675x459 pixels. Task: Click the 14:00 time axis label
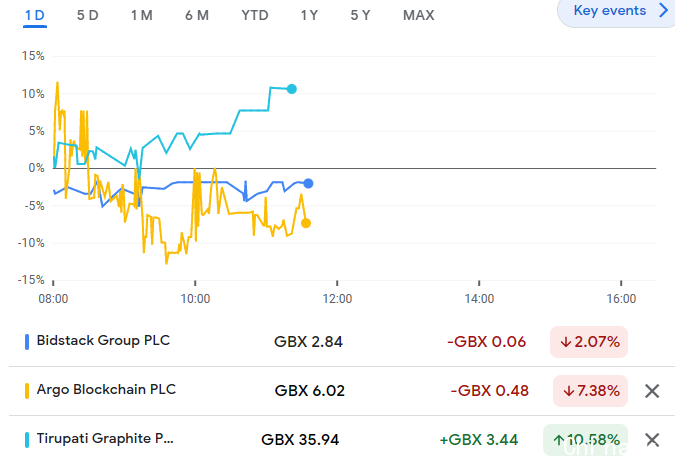tap(479, 299)
